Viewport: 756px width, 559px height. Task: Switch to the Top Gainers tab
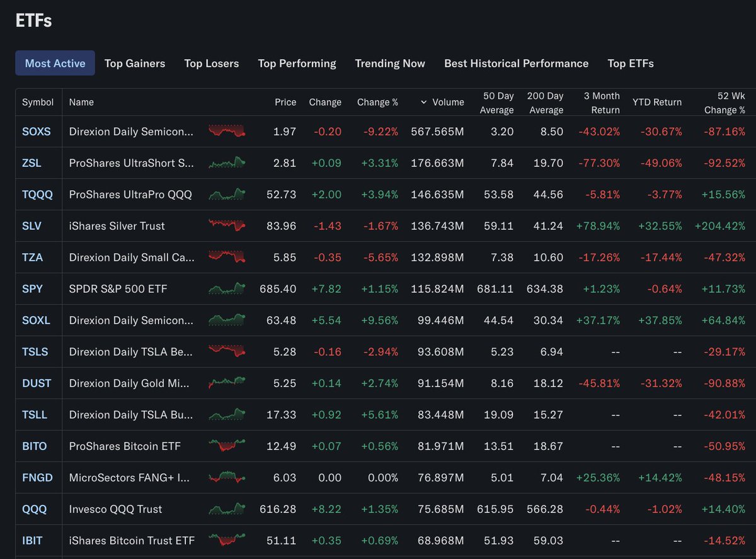tap(135, 64)
